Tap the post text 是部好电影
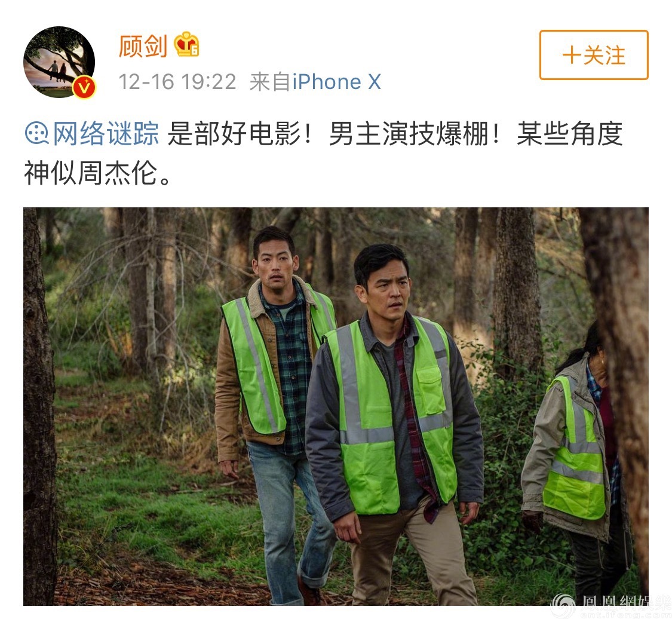The height and width of the screenshot is (619, 672). click(x=234, y=133)
